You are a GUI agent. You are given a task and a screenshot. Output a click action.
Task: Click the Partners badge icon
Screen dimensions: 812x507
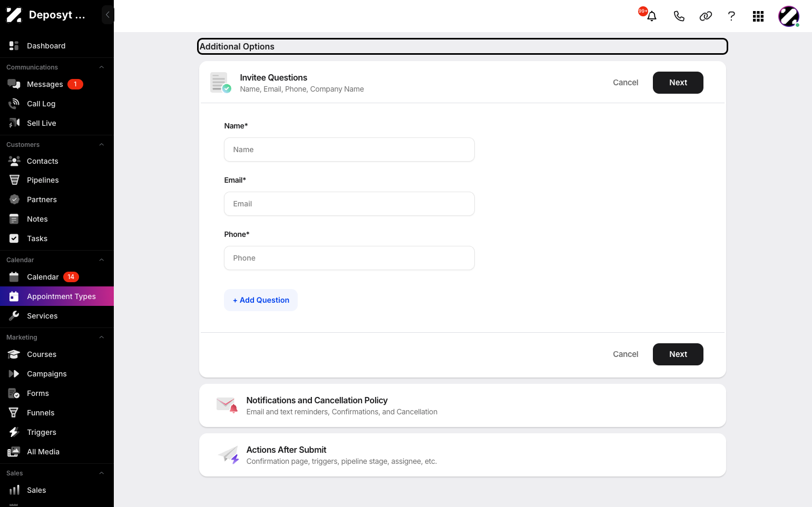14,200
